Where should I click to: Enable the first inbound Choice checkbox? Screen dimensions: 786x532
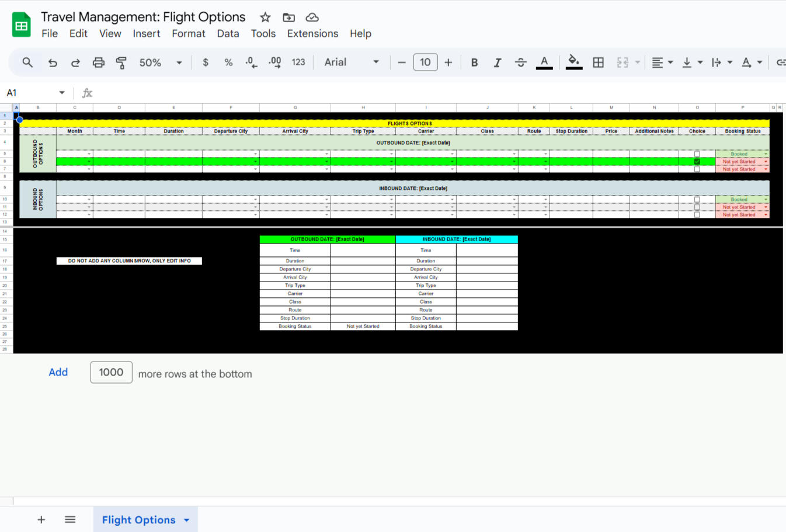[697, 199]
